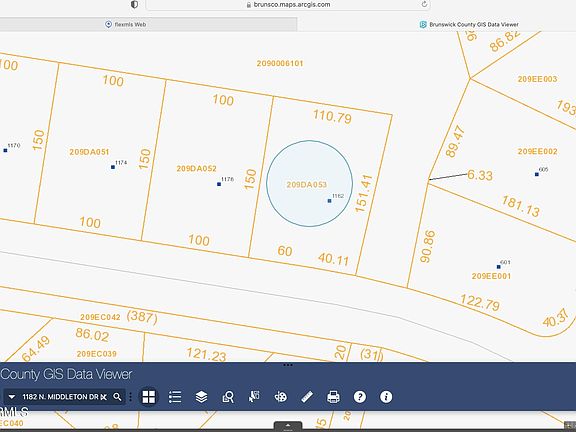Screen dimensions: 576x432
Task: Click the 40.11 dimension label
Action: [334, 259]
